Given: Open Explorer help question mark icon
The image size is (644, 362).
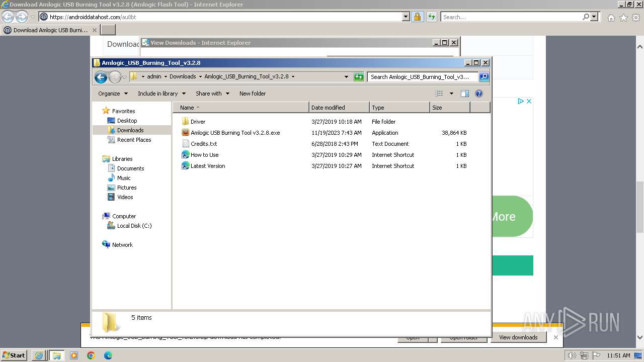Looking at the screenshot, I should point(479,94).
